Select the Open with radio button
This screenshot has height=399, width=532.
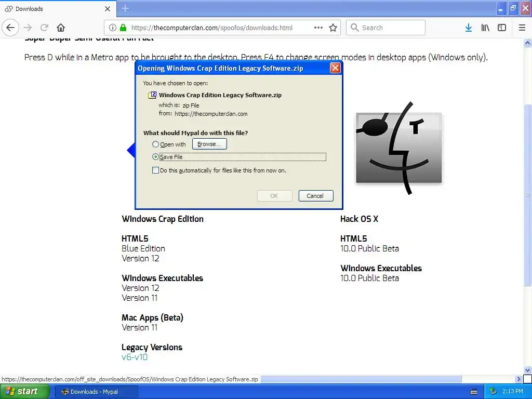[x=155, y=144]
